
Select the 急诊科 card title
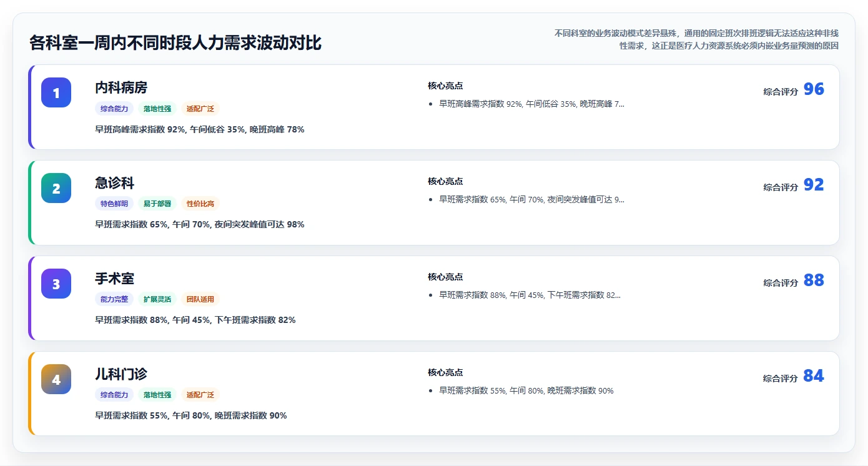pos(114,183)
